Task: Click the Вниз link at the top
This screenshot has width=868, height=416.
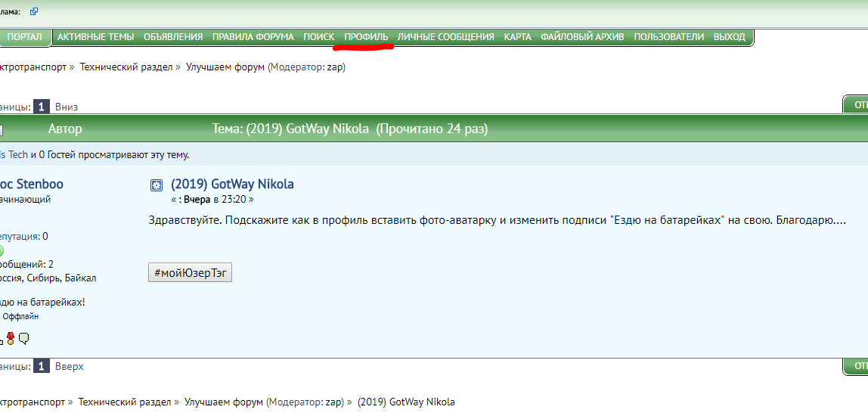Action: (x=67, y=107)
